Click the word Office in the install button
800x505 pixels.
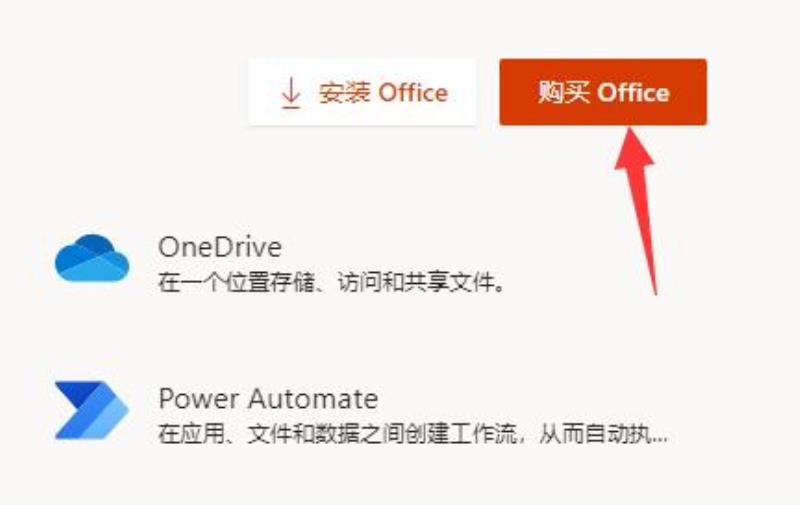coord(413,93)
